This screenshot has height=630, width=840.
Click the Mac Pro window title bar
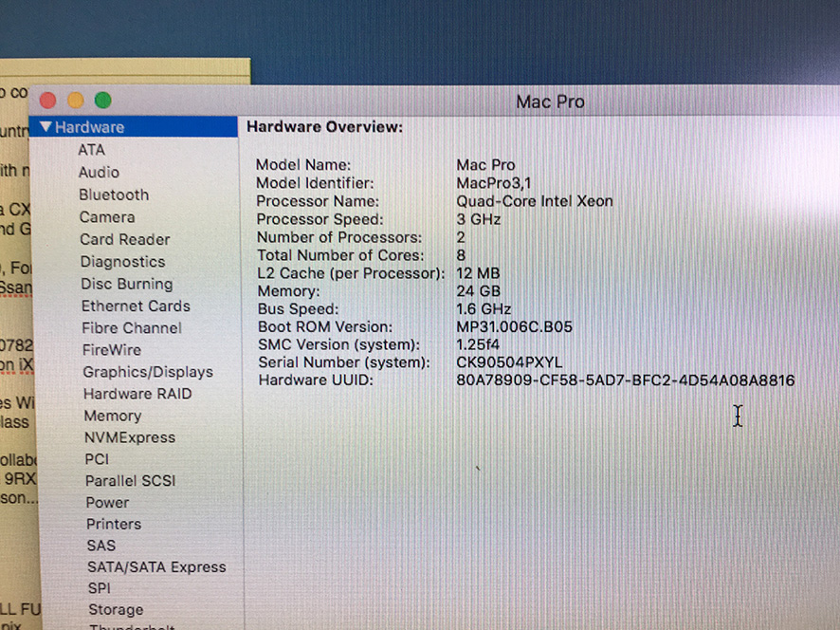[550, 102]
